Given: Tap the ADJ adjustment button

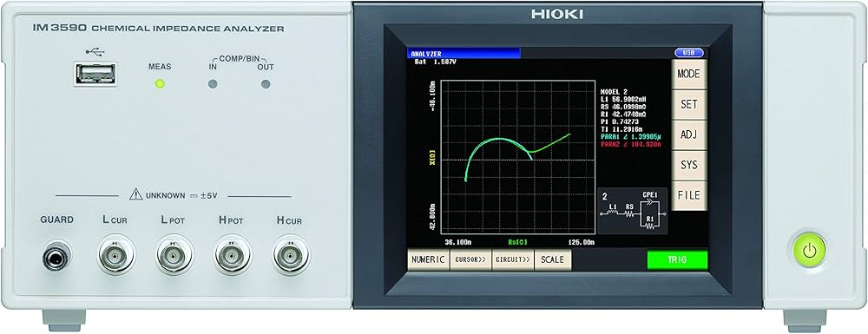Looking at the screenshot, I should pyautogui.click(x=688, y=135).
